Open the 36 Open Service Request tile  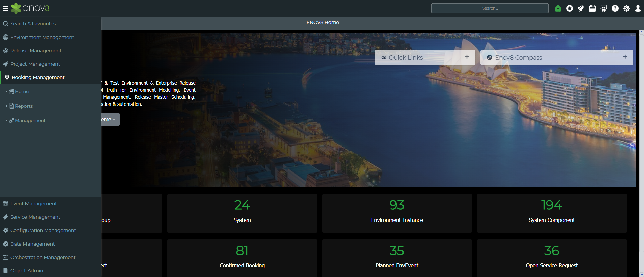tap(552, 258)
